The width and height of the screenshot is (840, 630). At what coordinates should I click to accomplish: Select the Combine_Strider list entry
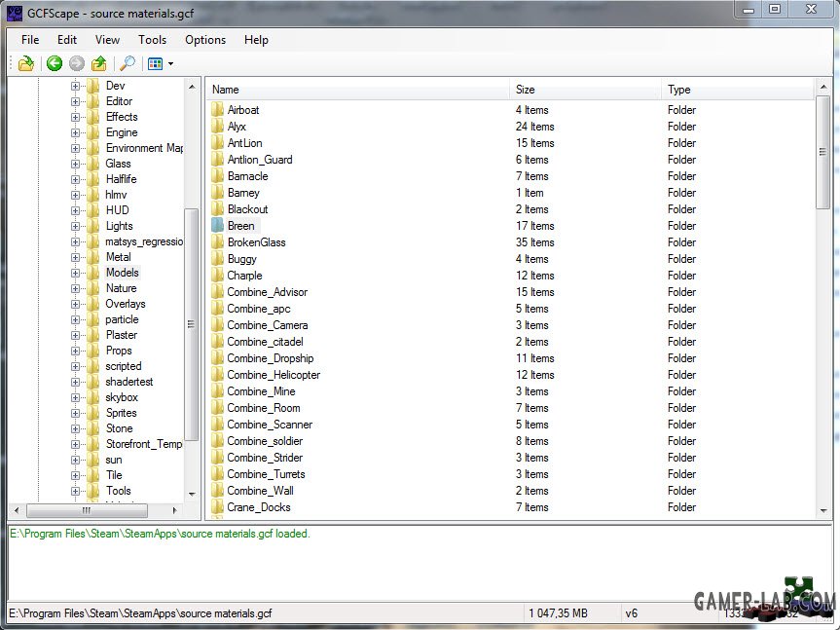pyautogui.click(x=265, y=458)
